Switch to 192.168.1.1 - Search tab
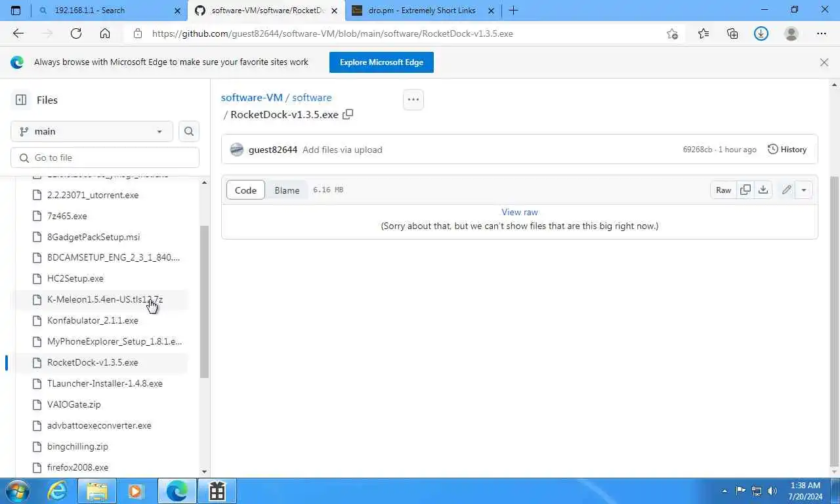Viewport: 840px width, 504px height. point(109,10)
